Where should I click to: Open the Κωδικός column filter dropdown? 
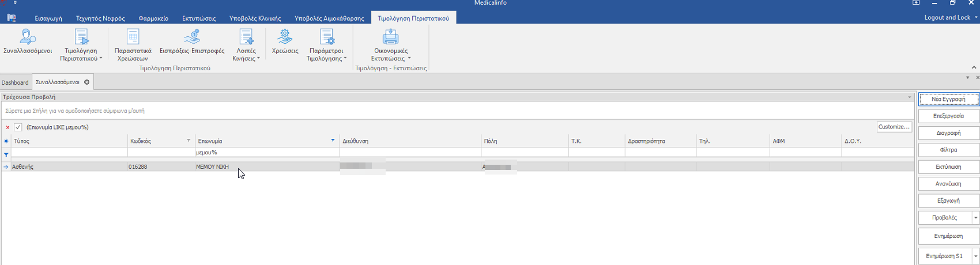(x=189, y=141)
